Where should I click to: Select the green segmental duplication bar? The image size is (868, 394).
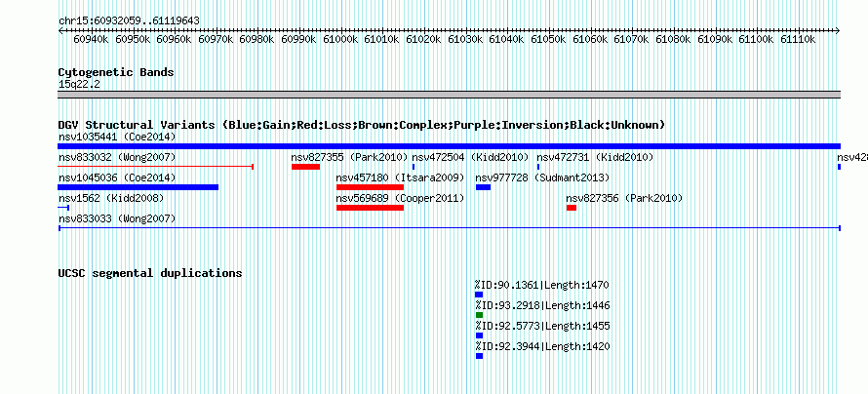point(479,315)
